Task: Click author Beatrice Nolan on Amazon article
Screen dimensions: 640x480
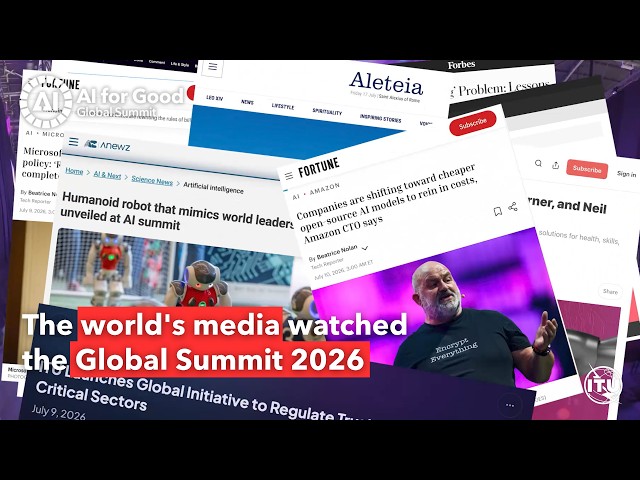Action: 337,252
